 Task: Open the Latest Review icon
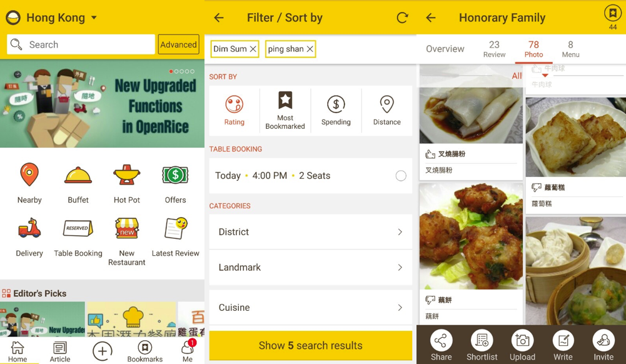pos(175,228)
